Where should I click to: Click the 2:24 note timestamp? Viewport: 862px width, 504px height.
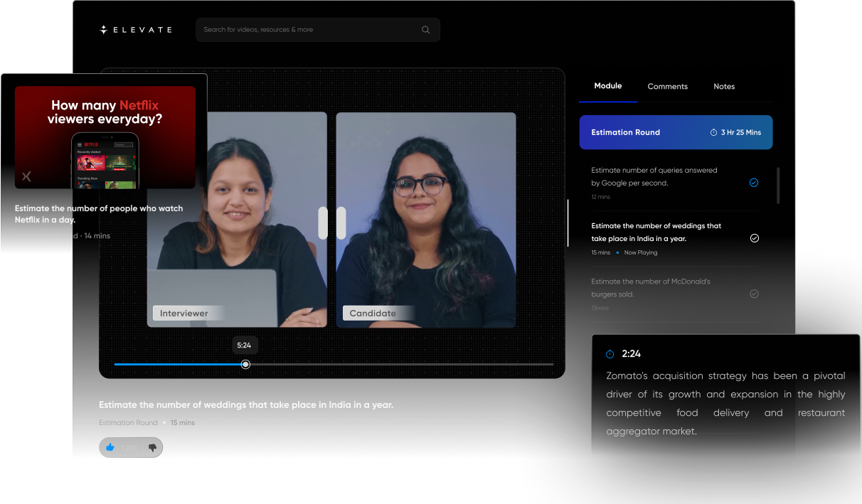632,354
